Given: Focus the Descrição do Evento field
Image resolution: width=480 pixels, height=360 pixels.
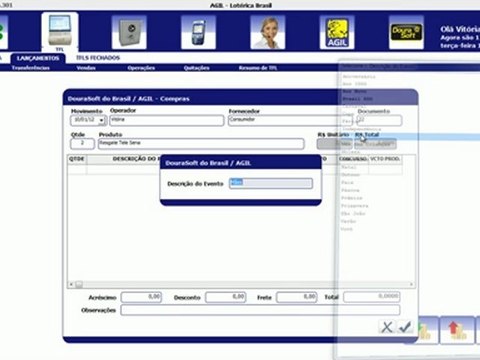Looking at the screenshot, I should click(271, 183).
